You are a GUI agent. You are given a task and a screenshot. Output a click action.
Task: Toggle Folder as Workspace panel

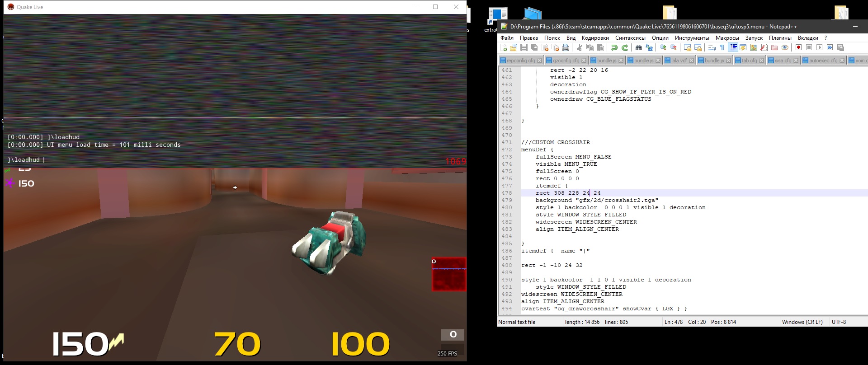point(774,47)
